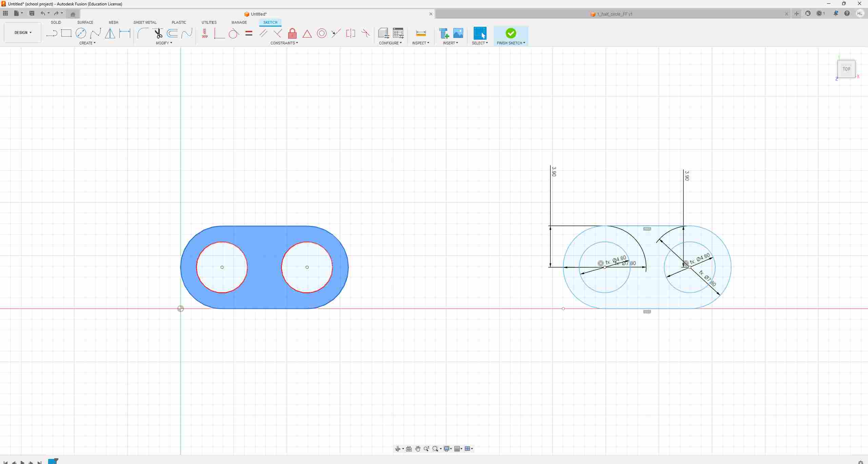
Task: Select the Offset tool
Action: [172, 33]
